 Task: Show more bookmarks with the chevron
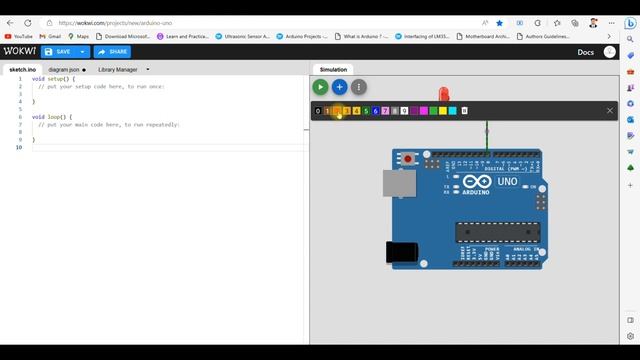point(609,36)
